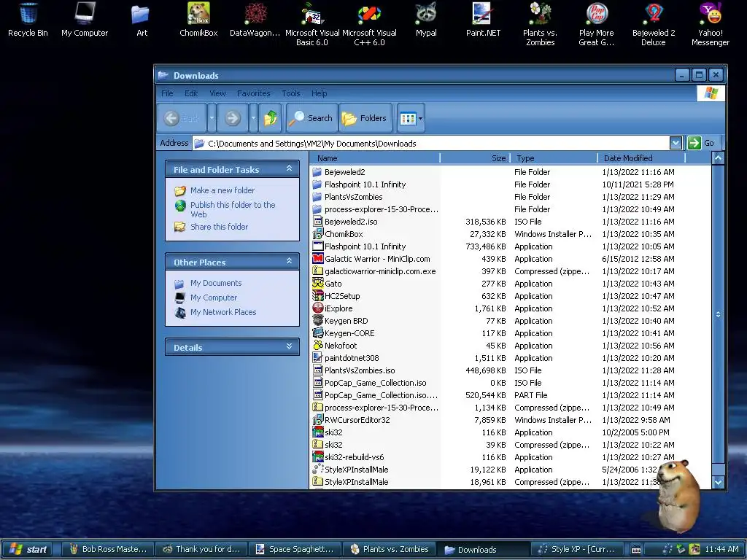The width and height of the screenshot is (747, 560).
Task: Open the Views dropdown button
Action: pos(411,118)
